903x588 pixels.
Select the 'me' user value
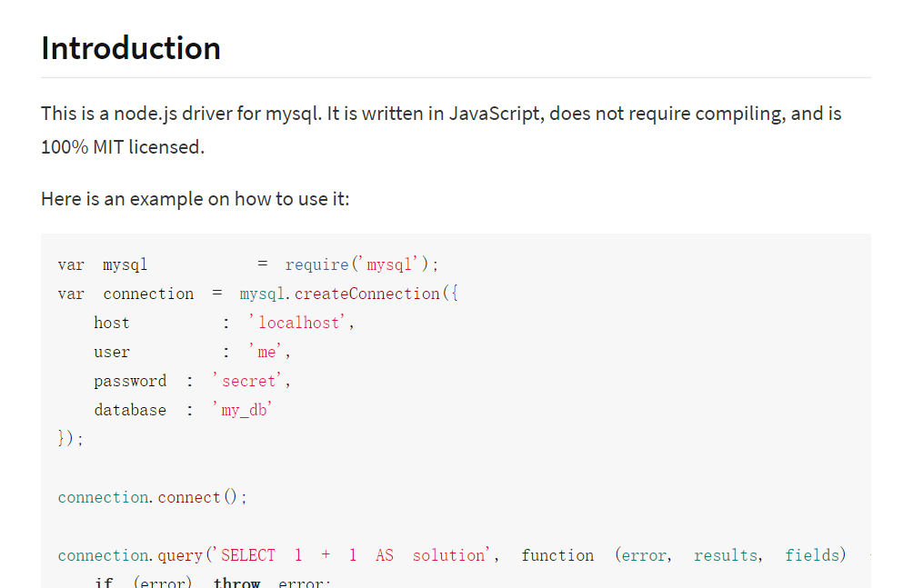point(269,352)
